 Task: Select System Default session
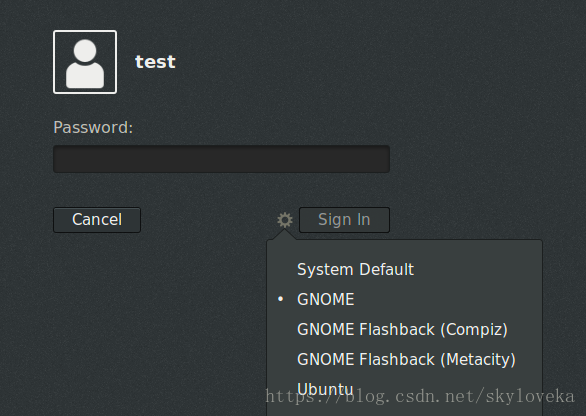pyautogui.click(x=355, y=269)
